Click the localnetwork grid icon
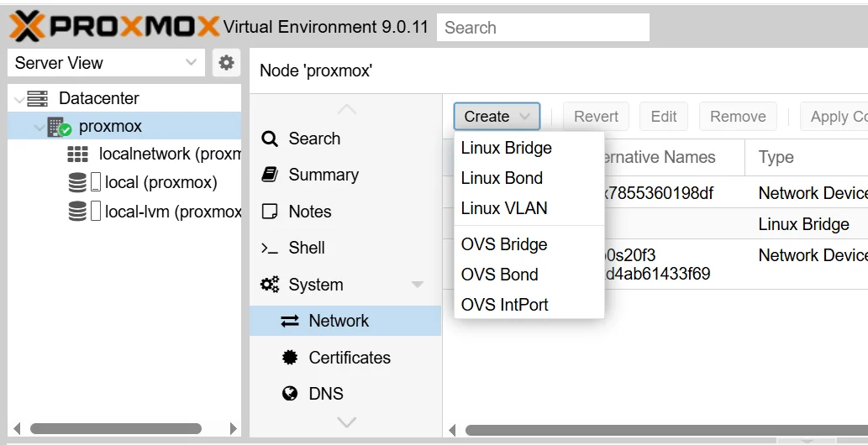This screenshot has width=868, height=445. pos(77,154)
